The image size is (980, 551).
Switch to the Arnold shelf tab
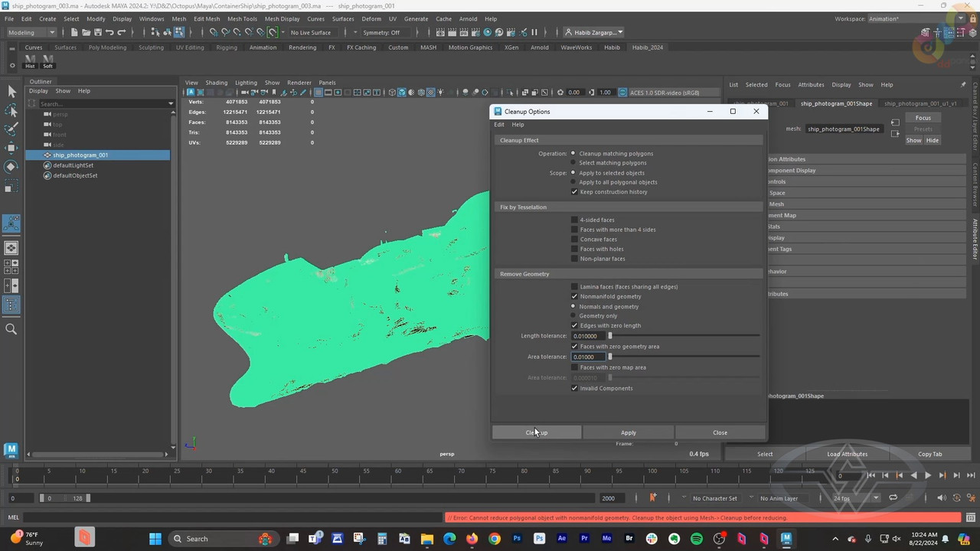540,47
